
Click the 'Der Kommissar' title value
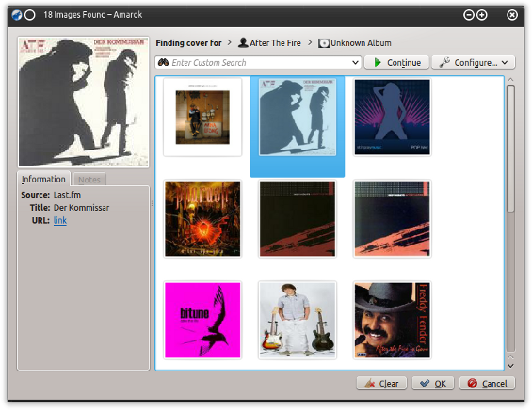[81, 207]
